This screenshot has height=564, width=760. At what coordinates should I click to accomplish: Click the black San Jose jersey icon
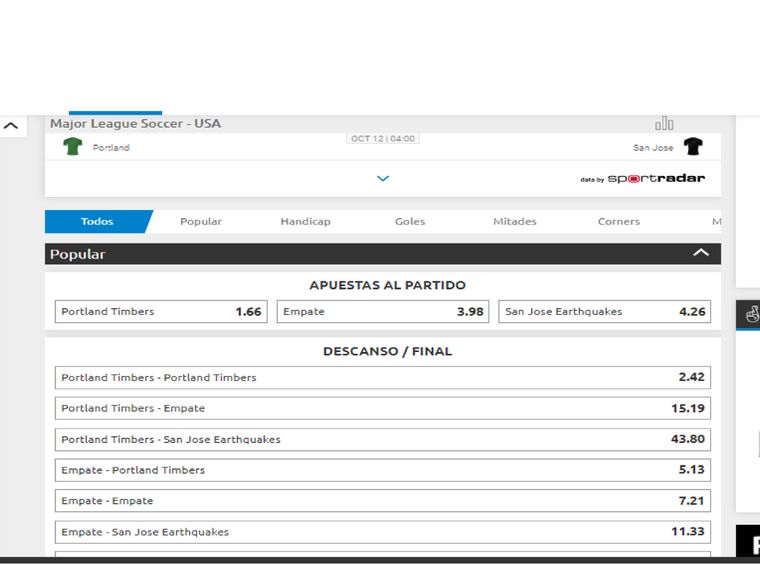(693, 146)
